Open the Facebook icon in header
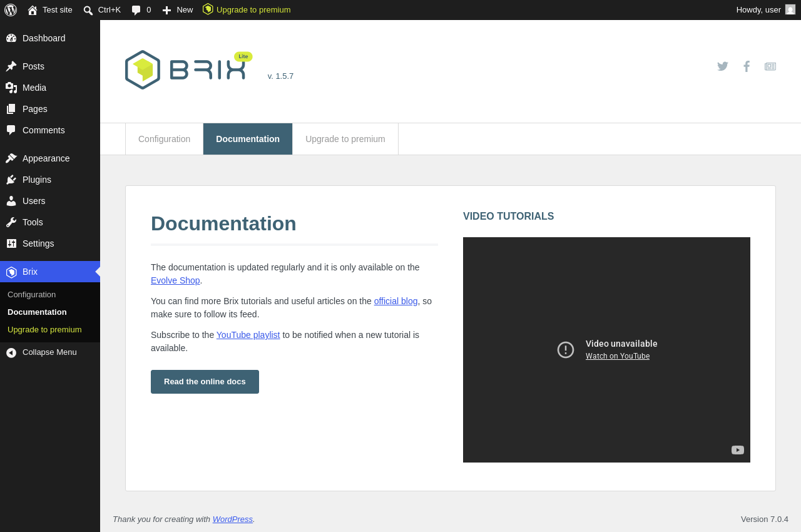 click(747, 66)
